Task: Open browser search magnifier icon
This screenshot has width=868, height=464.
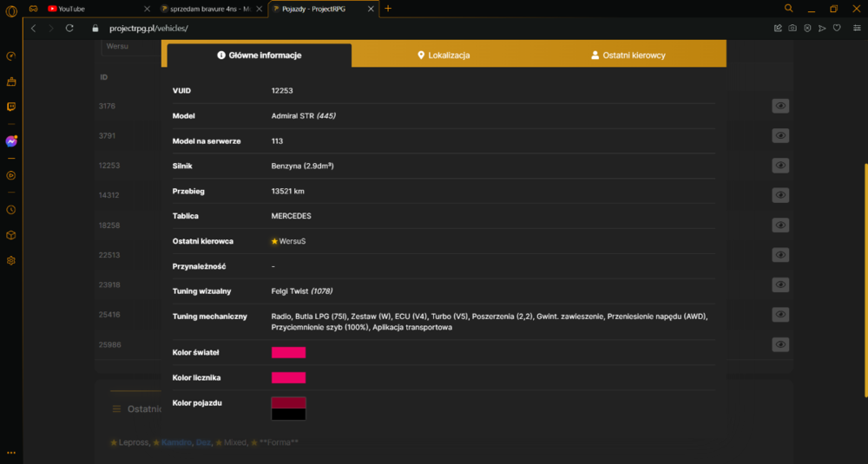Action: pos(789,9)
